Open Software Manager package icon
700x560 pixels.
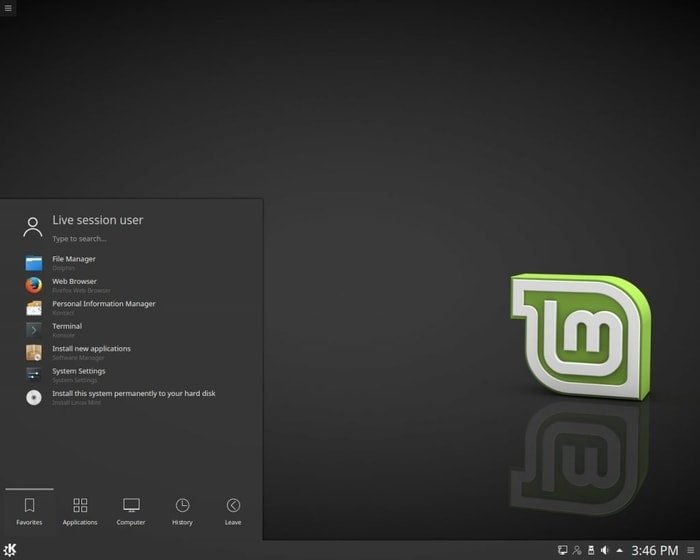(x=34, y=352)
